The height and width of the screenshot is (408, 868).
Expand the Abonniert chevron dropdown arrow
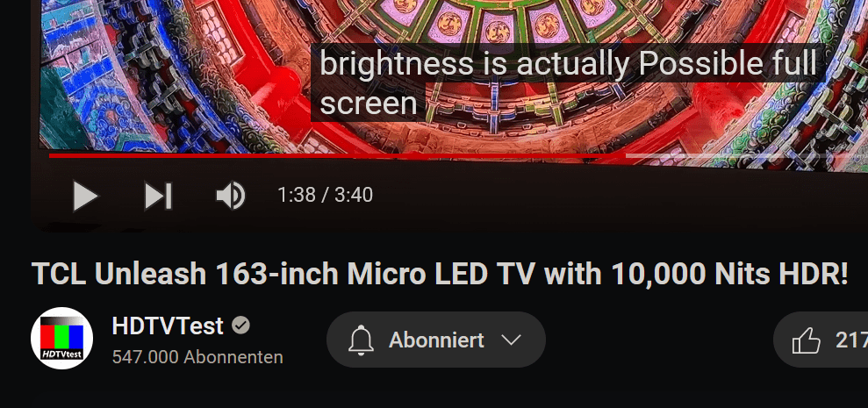511,340
